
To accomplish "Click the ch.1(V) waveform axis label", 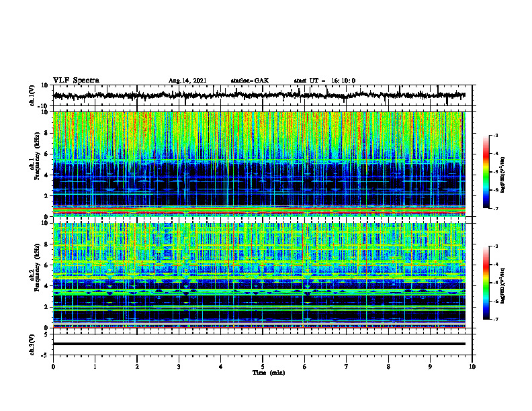I will [x=32, y=95].
